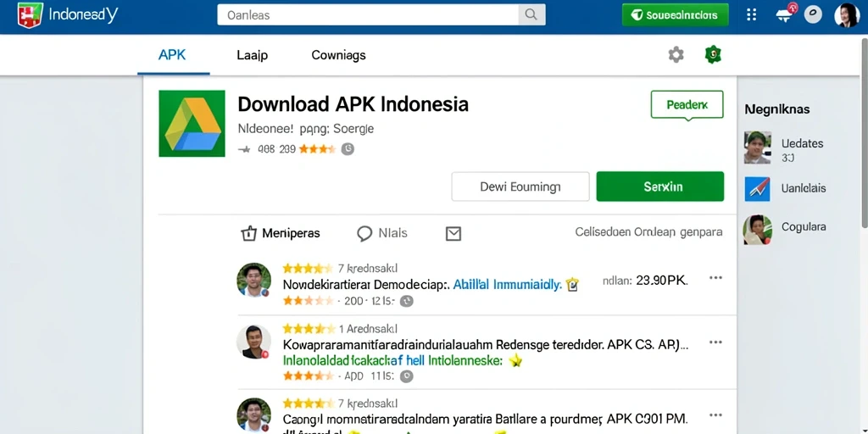Open the Nlals comments section
The width and height of the screenshot is (868, 434).
(382, 234)
